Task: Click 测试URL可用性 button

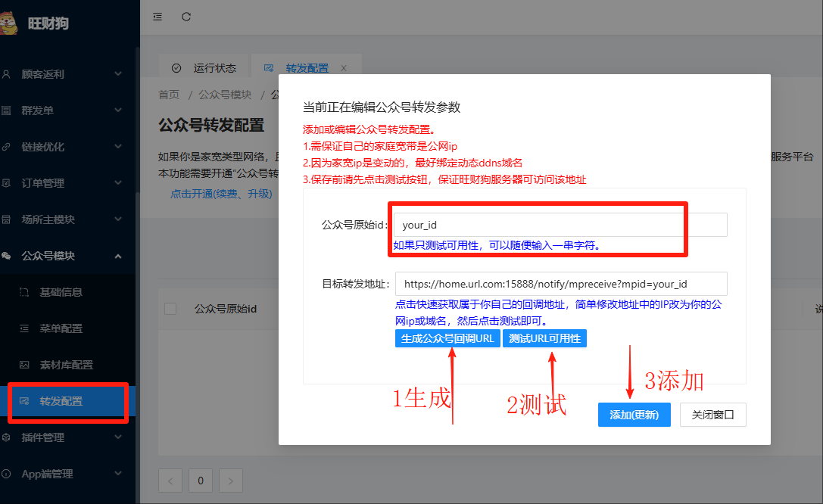Action: pyautogui.click(x=544, y=338)
